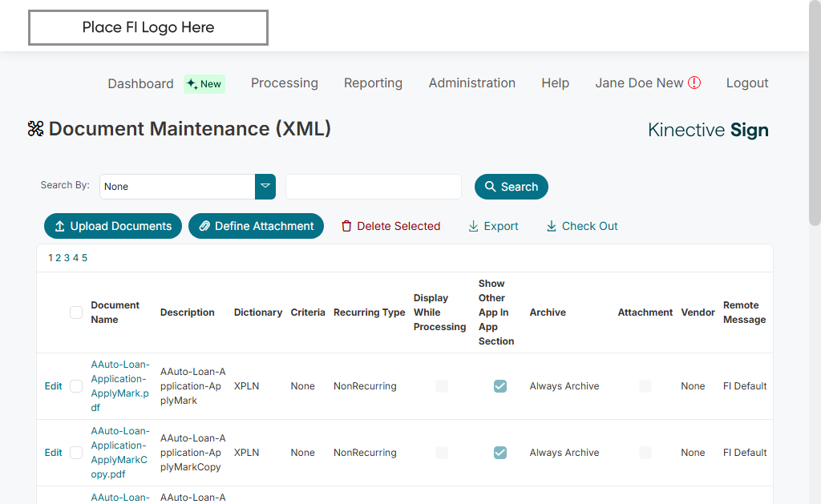The height and width of the screenshot is (504, 821).
Task: Click the magnifying glass Search button
Action: point(512,187)
